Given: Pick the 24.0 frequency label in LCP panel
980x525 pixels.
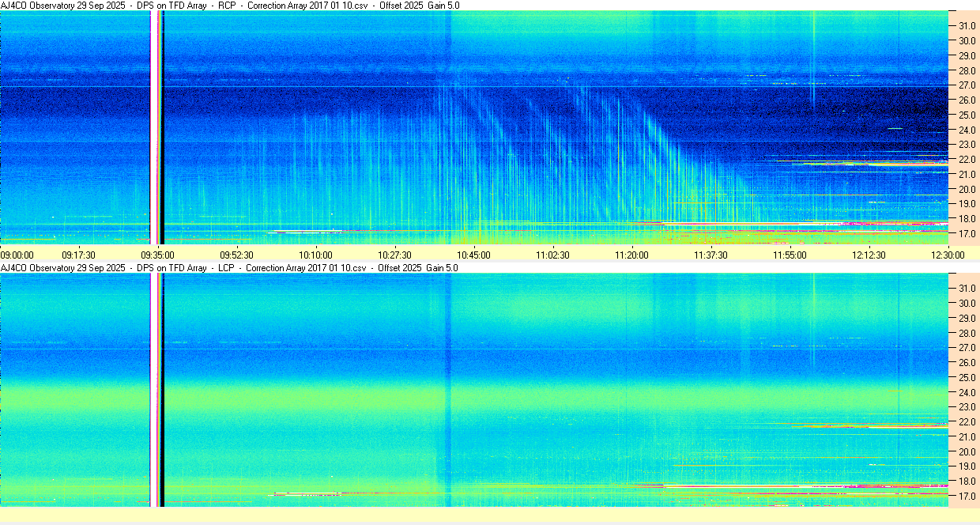Looking at the screenshot, I should [x=967, y=393].
